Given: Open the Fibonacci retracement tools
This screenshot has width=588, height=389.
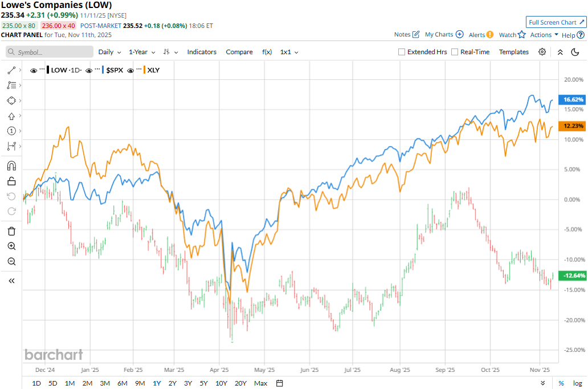Looking at the screenshot, I should 11,85.
